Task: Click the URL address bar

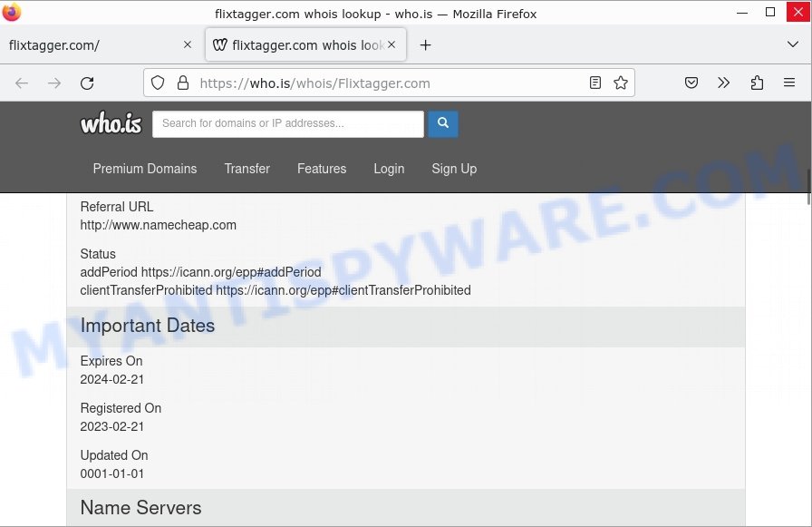Action: pos(389,83)
